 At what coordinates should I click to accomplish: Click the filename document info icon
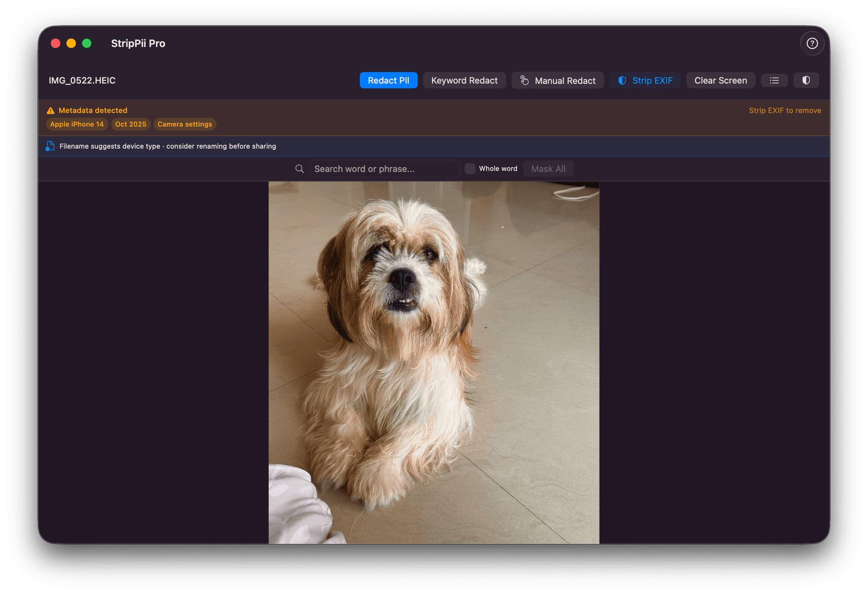pos(50,146)
